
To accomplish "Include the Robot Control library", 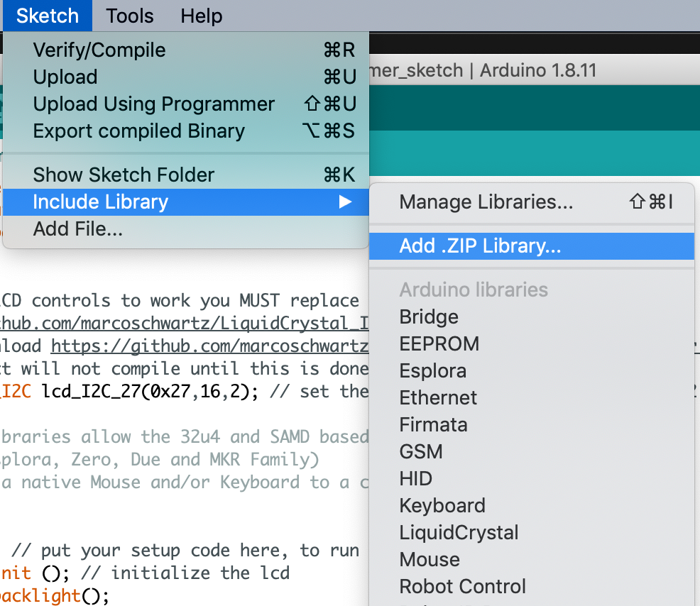I will (532, 586).
